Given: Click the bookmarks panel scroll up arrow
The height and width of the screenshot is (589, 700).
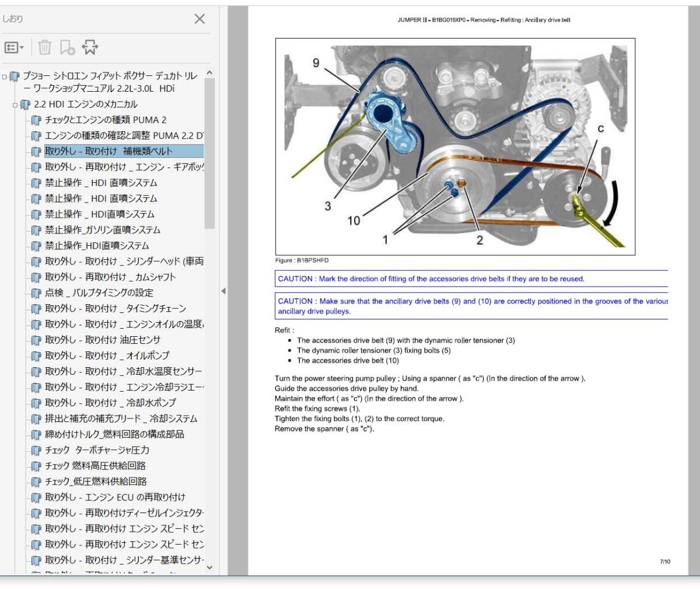Looking at the screenshot, I should [x=210, y=74].
